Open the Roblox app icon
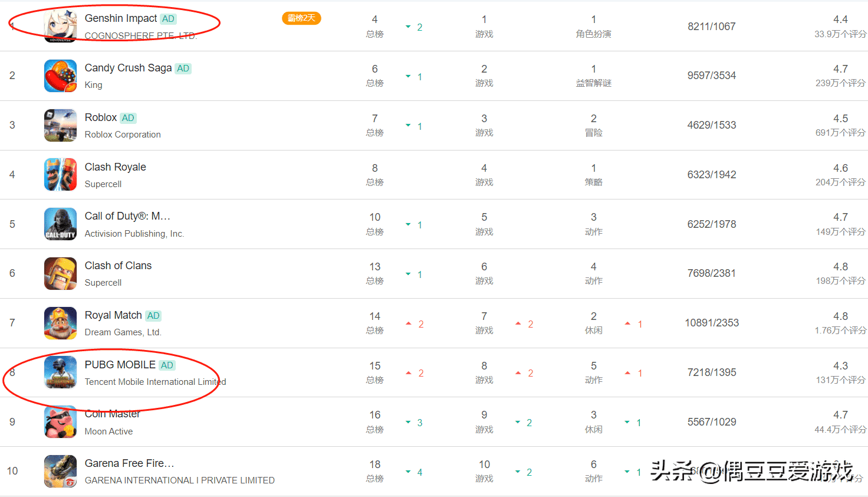The height and width of the screenshot is (497, 868). tap(61, 125)
